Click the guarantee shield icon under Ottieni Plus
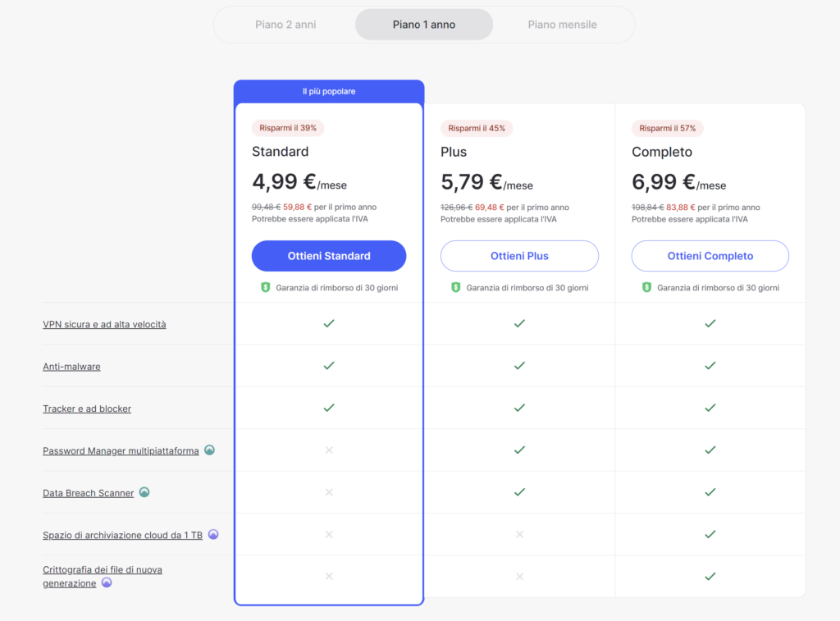Image resolution: width=840 pixels, height=621 pixels. (x=455, y=288)
